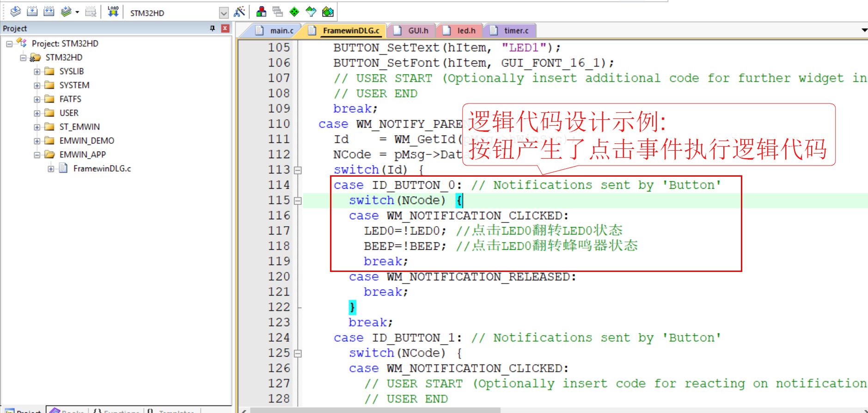Click the Manage Run-Time Environment green diamond icon

coord(294,12)
